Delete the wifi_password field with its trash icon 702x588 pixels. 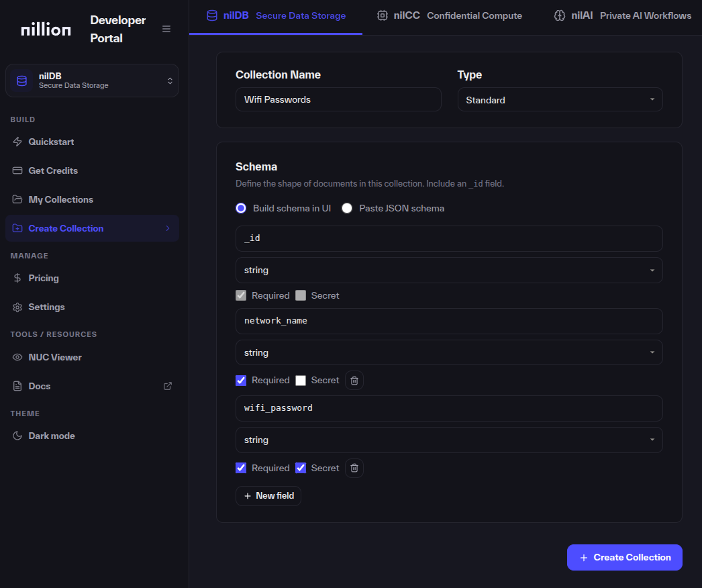click(354, 468)
